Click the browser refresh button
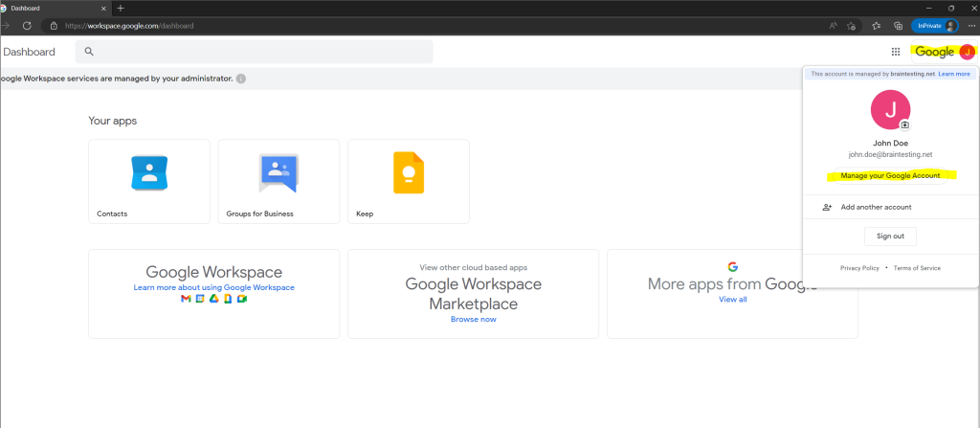Image resolution: width=980 pixels, height=428 pixels. [27, 26]
